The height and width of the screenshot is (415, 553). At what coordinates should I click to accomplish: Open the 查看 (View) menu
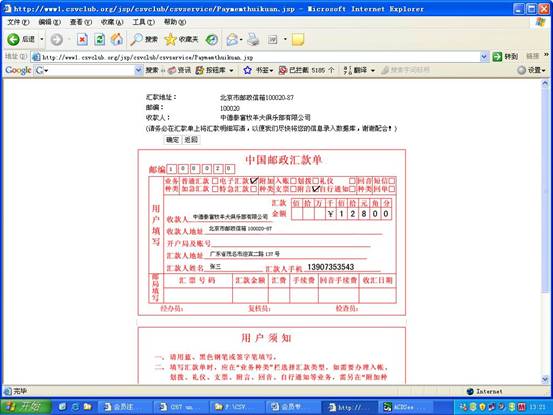(x=81, y=22)
